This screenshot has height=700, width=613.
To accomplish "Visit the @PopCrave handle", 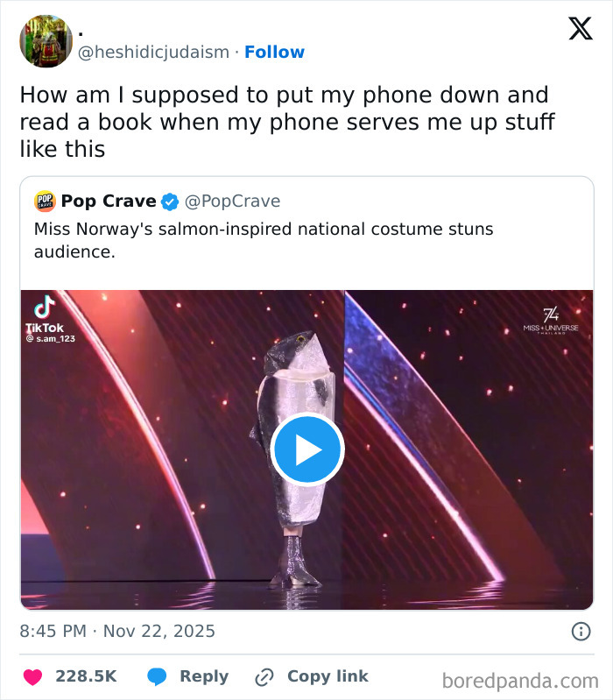I will [232, 202].
